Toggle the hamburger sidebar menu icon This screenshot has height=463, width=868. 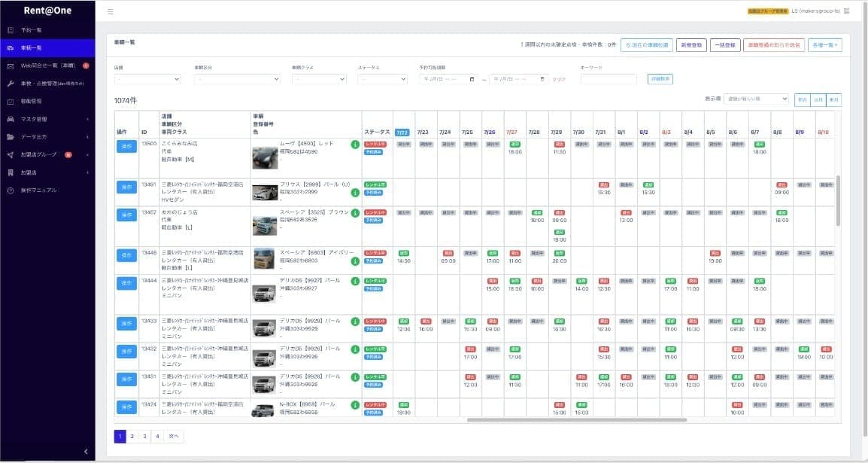point(111,12)
